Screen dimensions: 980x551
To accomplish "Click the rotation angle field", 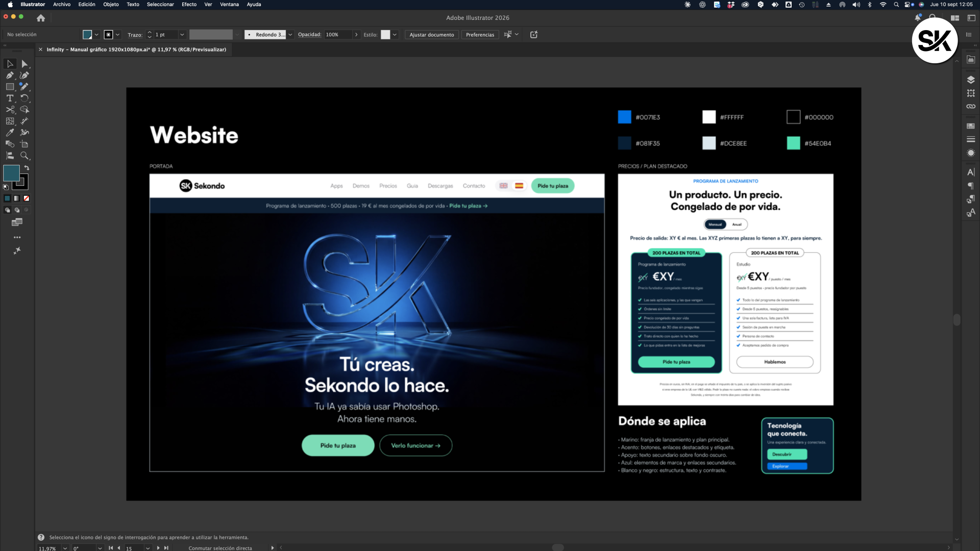I will pyautogui.click(x=83, y=548).
